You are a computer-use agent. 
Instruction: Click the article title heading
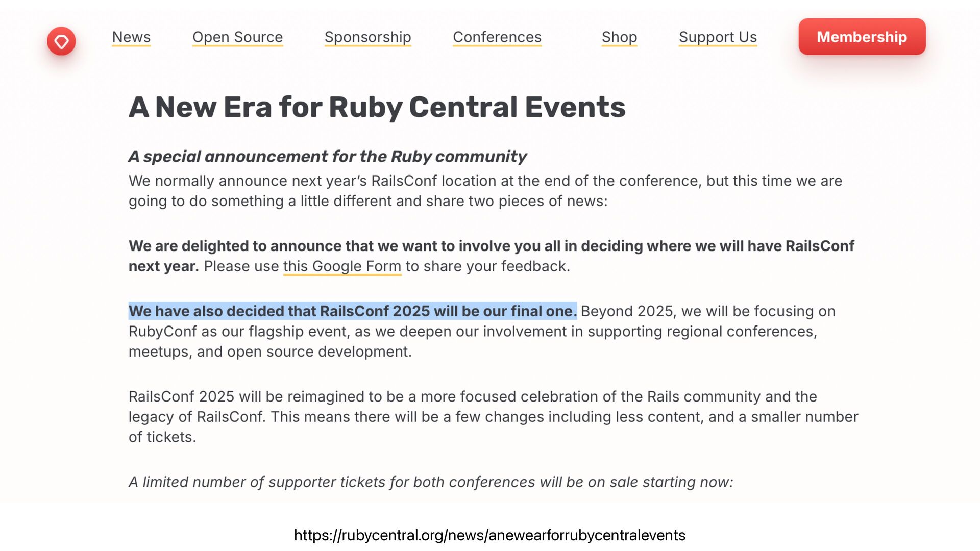pos(377,107)
